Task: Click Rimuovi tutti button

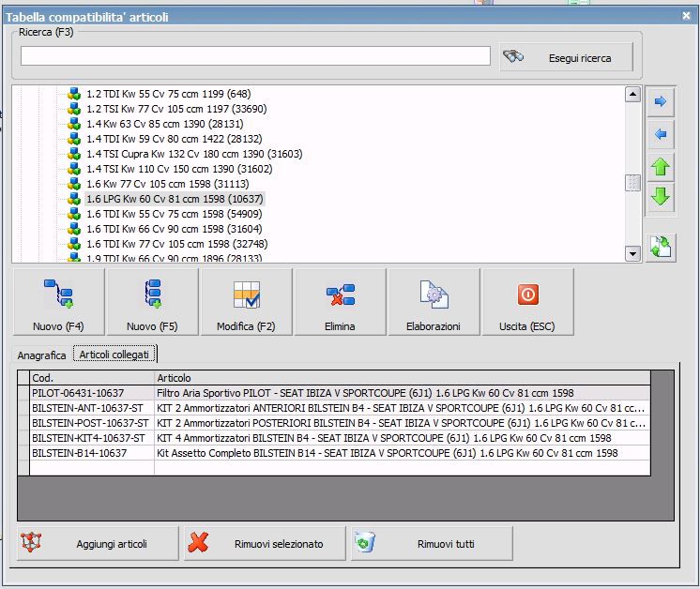Action: pos(432,543)
